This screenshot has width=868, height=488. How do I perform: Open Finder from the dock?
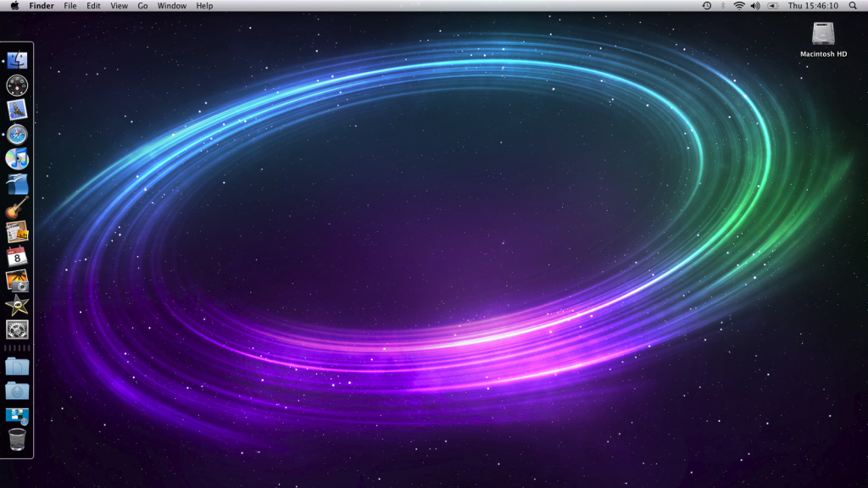17,60
